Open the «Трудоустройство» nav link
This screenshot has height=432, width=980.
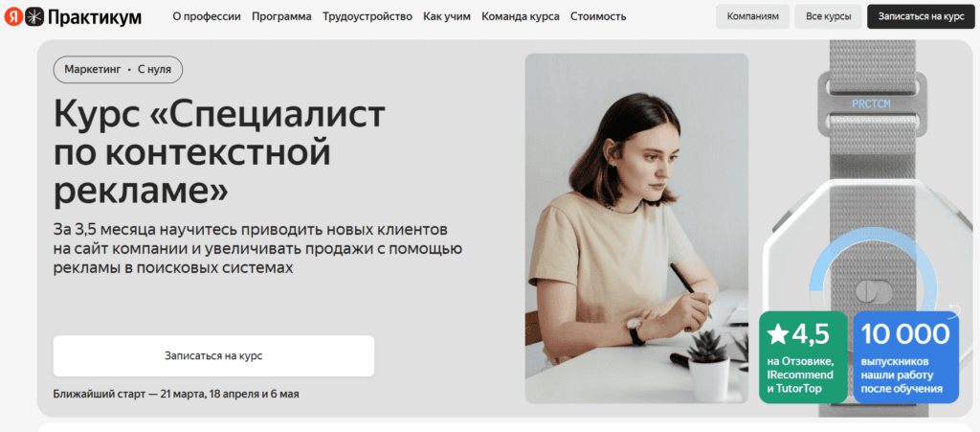pyautogui.click(x=367, y=17)
